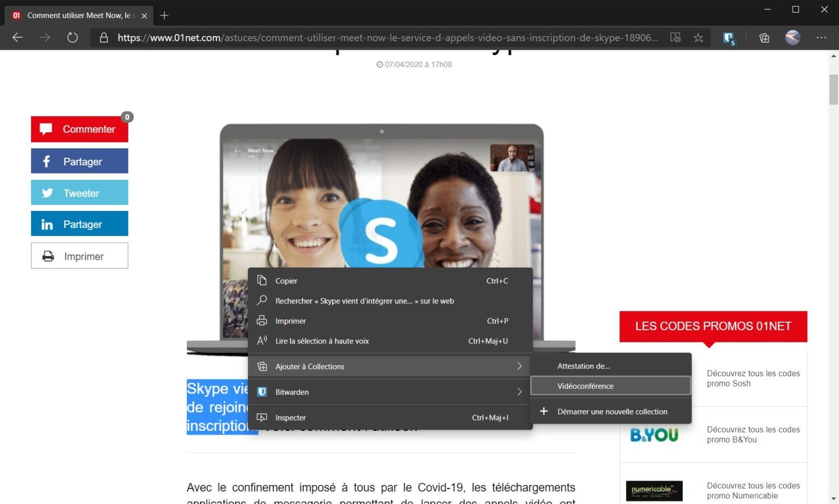The width and height of the screenshot is (839, 504).
Task: Click the Twitter bird icon on Tweeter
Action: pos(48,193)
